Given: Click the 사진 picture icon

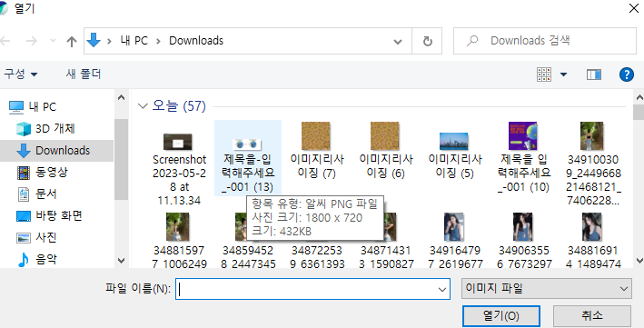Looking at the screenshot, I should tap(24, 238).
